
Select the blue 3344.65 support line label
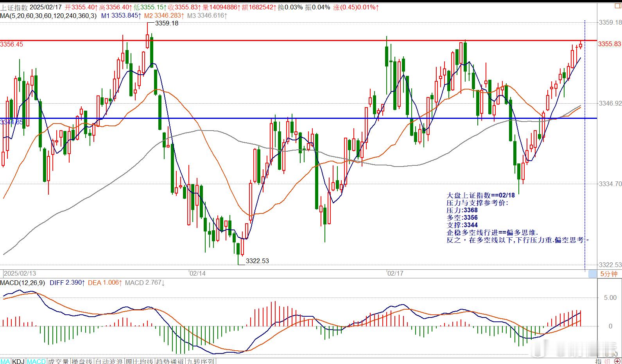pyautogui.click(x=12, y=122)
